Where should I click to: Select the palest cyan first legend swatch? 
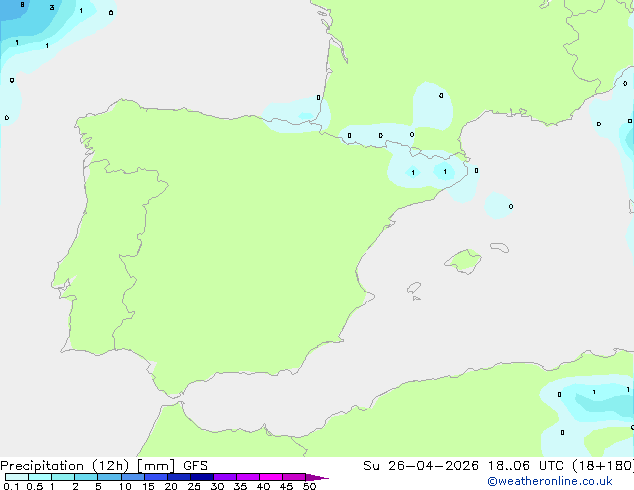click(17, 477)
